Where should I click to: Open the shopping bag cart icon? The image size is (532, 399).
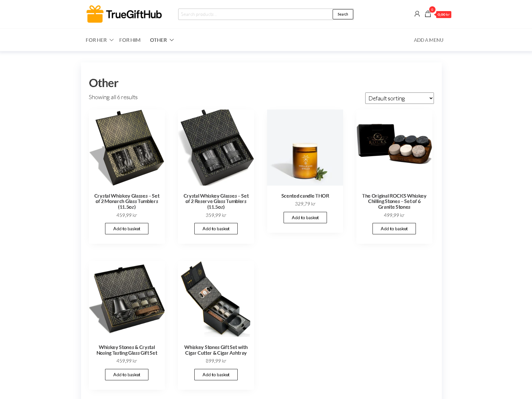[428, 14]
